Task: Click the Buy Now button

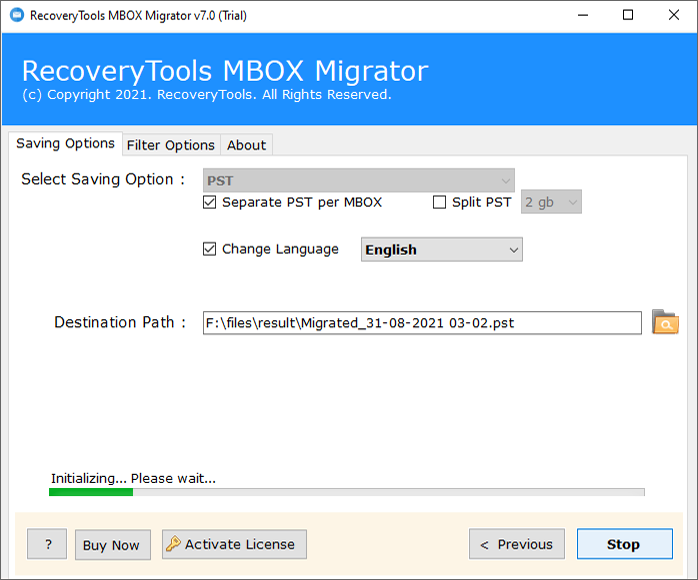Action: 113,545
